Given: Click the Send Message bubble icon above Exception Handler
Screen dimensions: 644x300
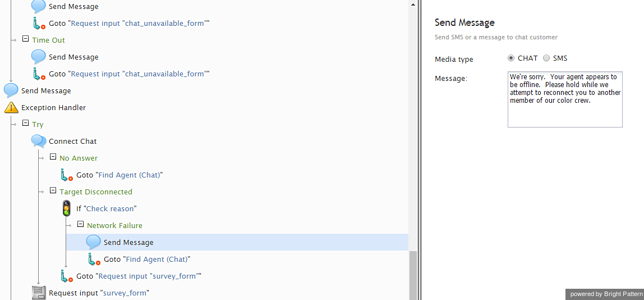Looking at the screenshot, I should click(x=11, y=90).
